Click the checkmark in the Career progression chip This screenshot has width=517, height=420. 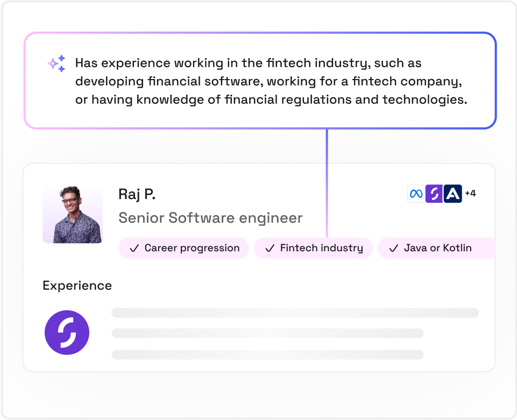pyautogui.click(x=134, y=248)
